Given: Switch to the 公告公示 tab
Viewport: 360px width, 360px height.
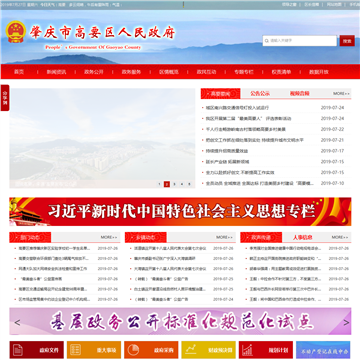Looking at the screenshot, I should (260, 94).
